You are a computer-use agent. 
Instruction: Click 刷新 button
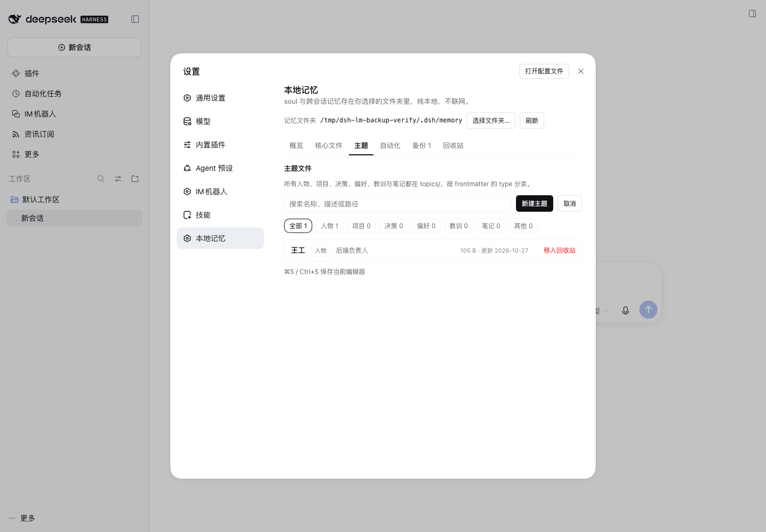pyautogui.click(x=532, y=121)
